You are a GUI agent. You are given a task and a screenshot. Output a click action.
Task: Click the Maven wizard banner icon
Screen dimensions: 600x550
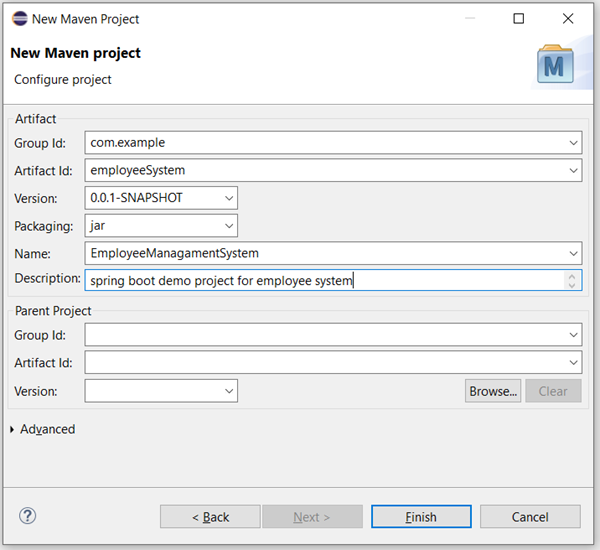click(x=553, y=66)
